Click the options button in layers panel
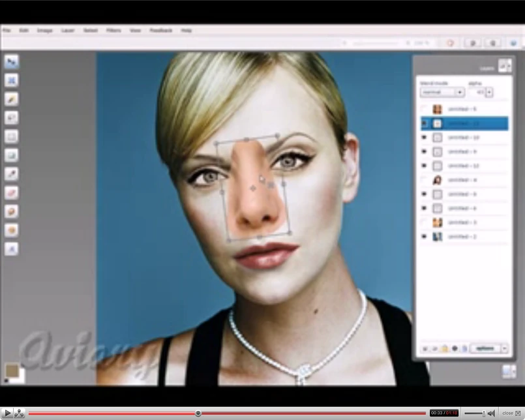The width and height of the screenshot is (525, 420). point(485,349)
